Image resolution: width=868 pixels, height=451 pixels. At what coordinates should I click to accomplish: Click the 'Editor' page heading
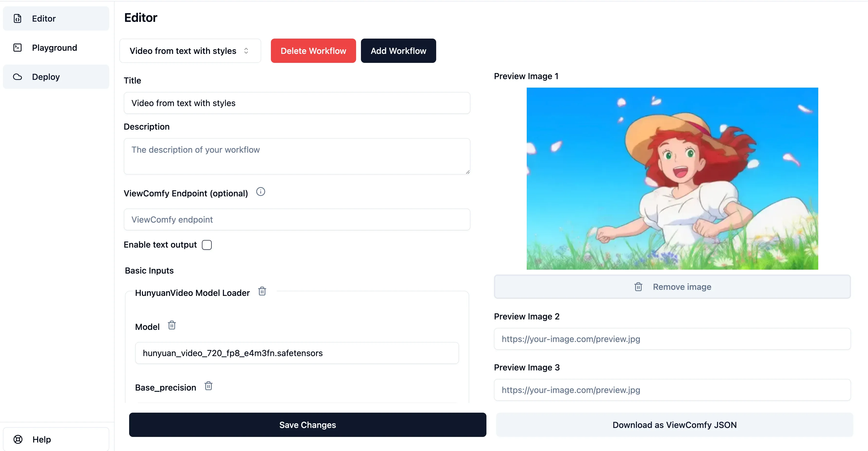pyautogui.click(x=141, y=17)
